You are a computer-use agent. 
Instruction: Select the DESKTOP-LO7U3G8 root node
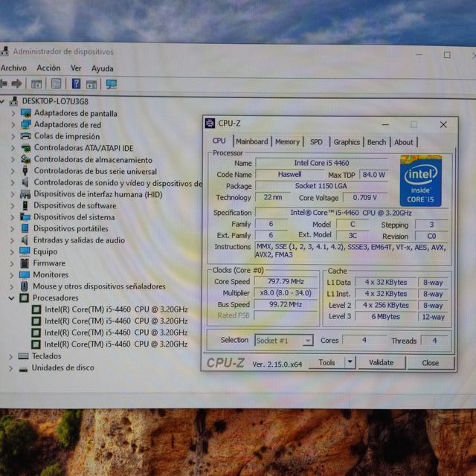click(55, 101)
